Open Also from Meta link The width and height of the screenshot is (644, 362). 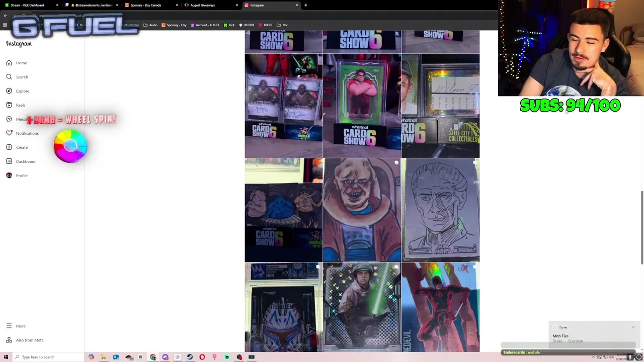[x=24, y=340]
